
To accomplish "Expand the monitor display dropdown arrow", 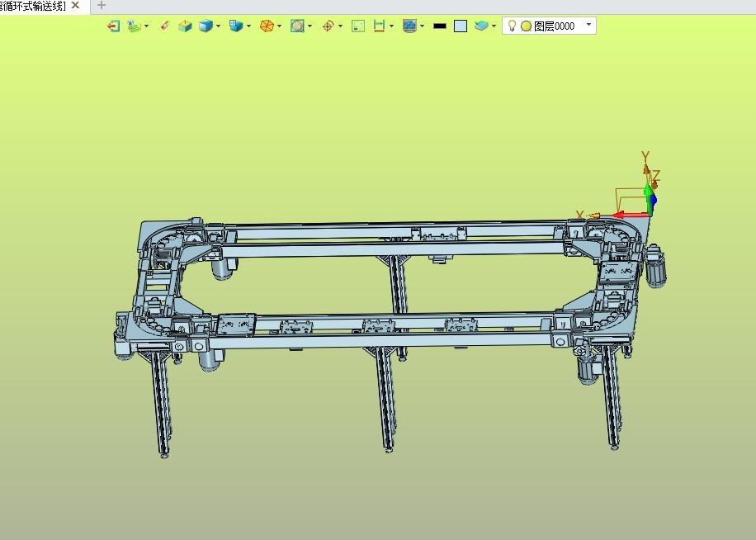I will point(423,26).
